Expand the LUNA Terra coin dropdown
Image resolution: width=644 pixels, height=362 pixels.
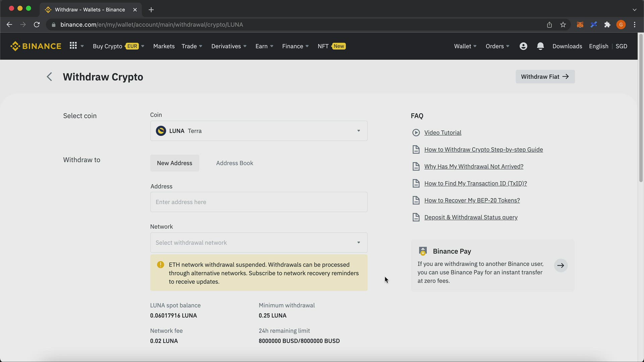tap(259, 131)
